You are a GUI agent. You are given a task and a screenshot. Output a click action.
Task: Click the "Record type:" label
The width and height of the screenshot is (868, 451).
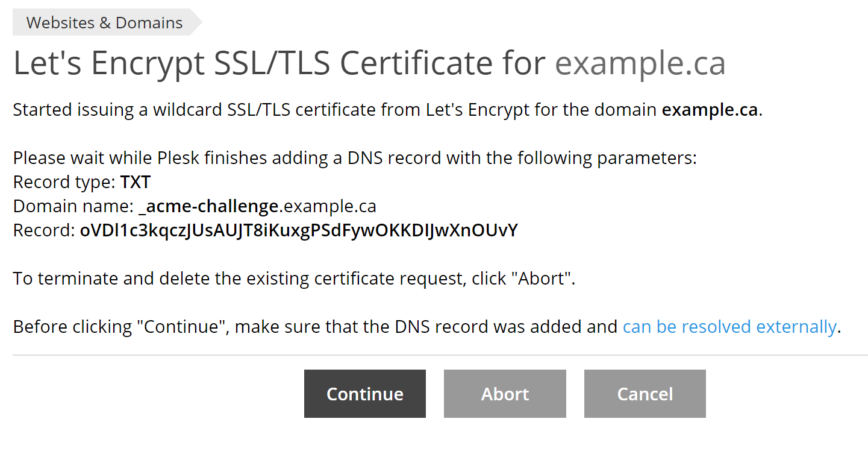[64, 182]
